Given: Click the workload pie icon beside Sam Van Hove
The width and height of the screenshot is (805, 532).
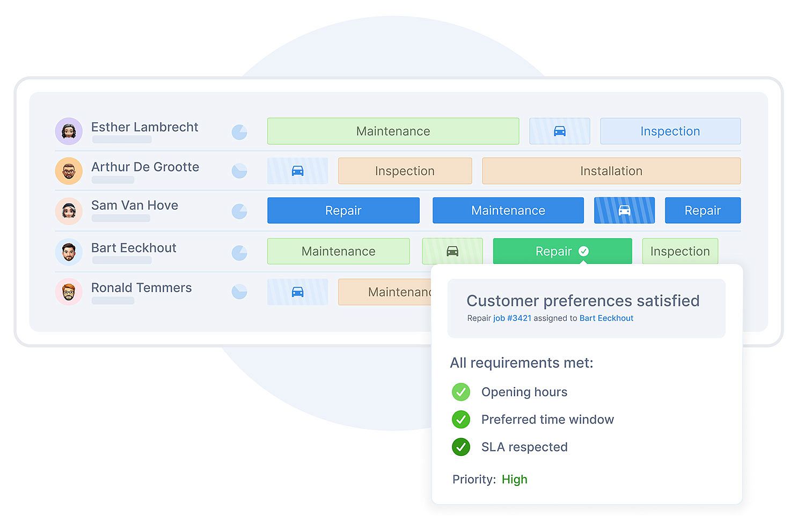Looking at the screenshot, I should pyautogui.click(x=239, y=211).
